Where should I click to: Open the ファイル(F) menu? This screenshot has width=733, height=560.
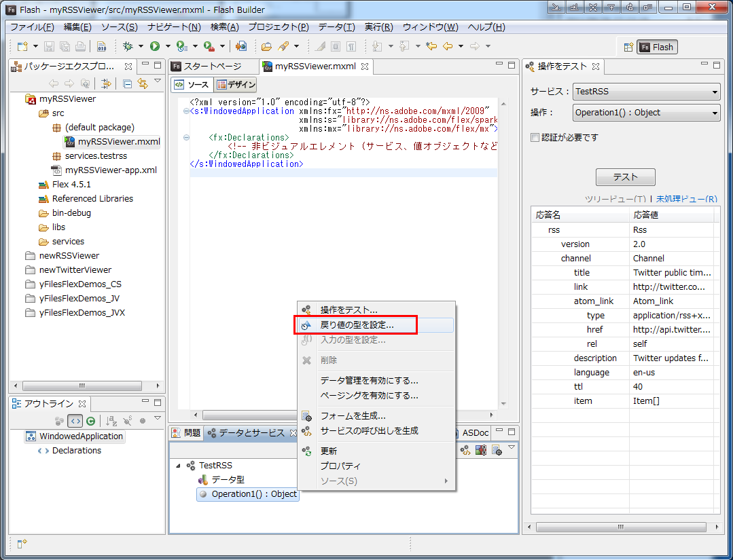[32, 27]
